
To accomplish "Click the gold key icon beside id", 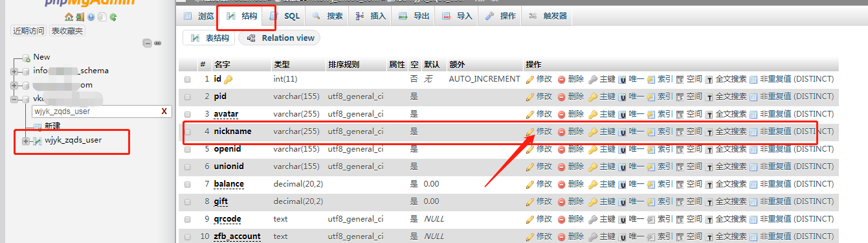I will (x=228, y=79).
